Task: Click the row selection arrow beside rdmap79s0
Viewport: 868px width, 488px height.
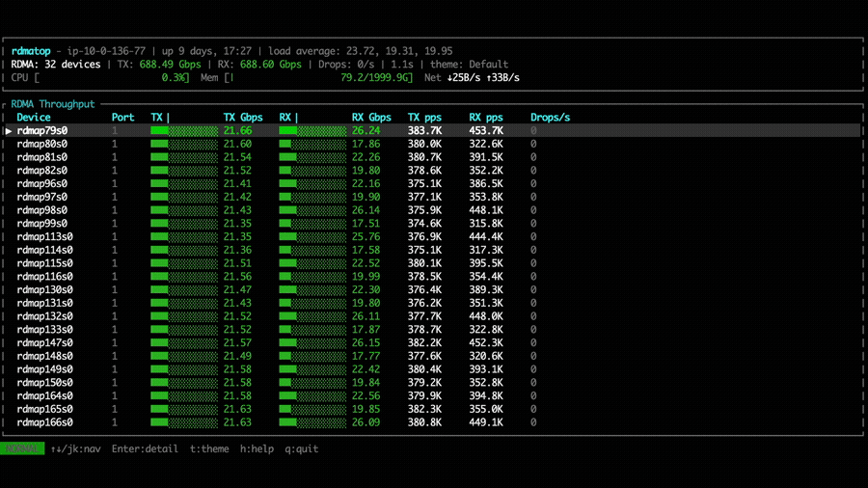Action: point(9,131)
